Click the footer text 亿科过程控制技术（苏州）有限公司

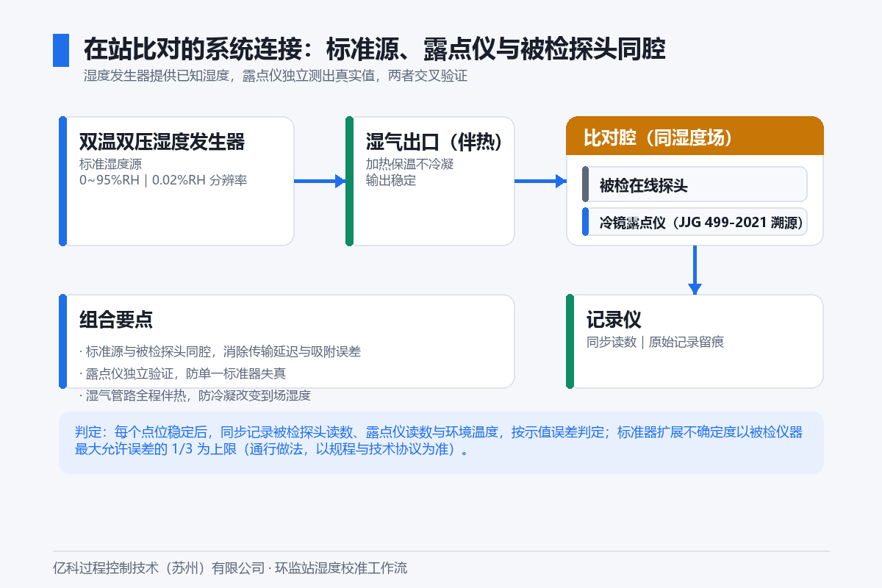click(x=230, y=568)
